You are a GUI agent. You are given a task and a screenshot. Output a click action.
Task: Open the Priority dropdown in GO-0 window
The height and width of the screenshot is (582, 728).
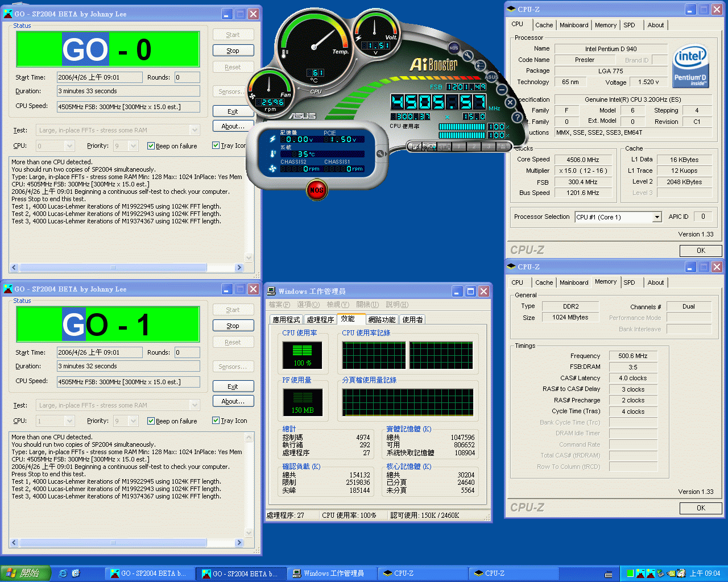tap(133, 146)
